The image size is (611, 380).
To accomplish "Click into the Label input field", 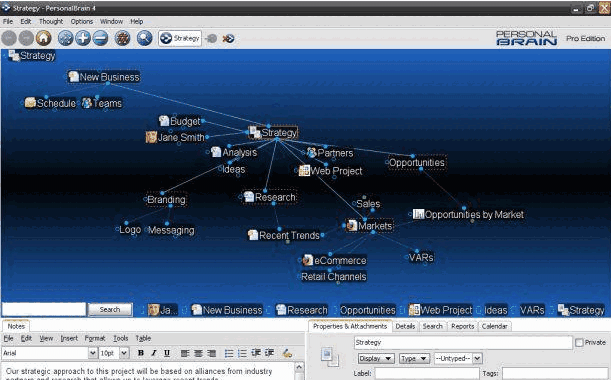I will [x=427, y=373].
